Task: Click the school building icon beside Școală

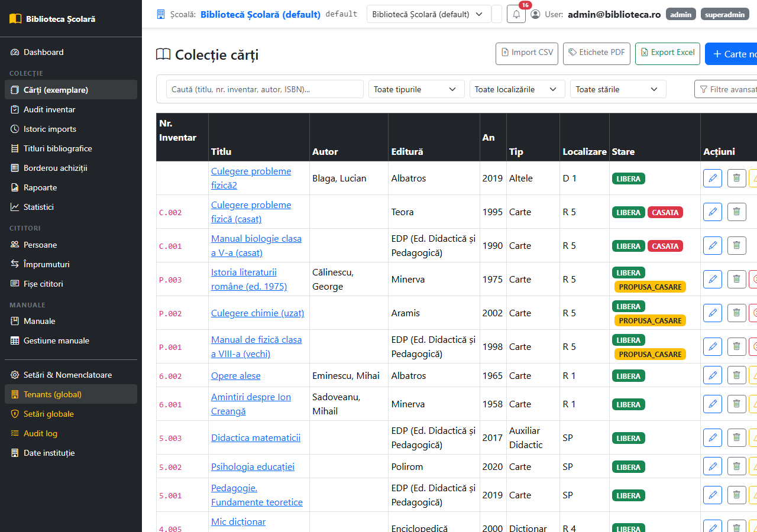Action: pyautogui.click(x=161, y=14)
